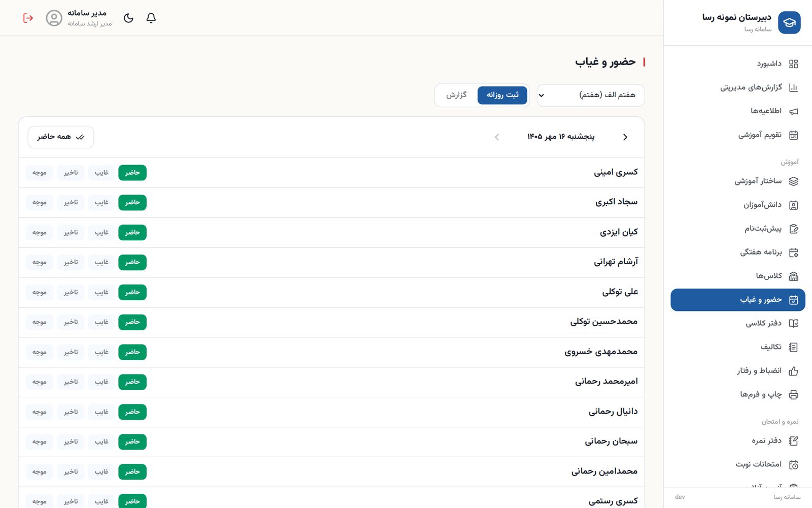Image resolution: width=812 pixels, height=508 pixels.
Task: Open اطلاعیه‌ها megaphone icon
Action: tap(794, 111)
